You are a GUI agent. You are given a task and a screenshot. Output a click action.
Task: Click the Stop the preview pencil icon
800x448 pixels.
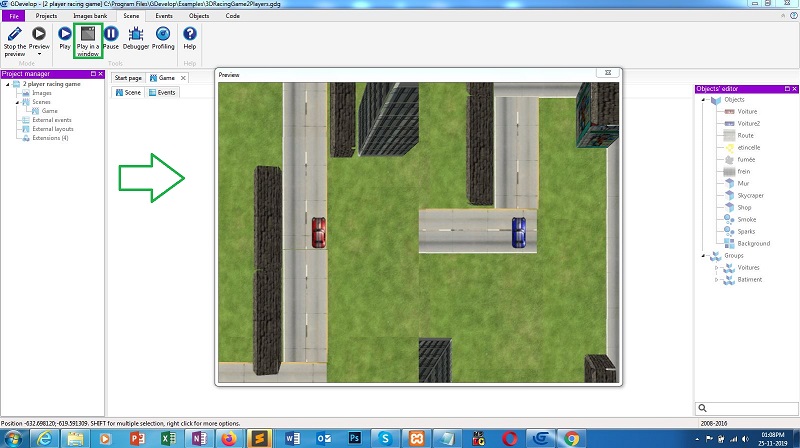pyautogui.click(x=14, y=34)
